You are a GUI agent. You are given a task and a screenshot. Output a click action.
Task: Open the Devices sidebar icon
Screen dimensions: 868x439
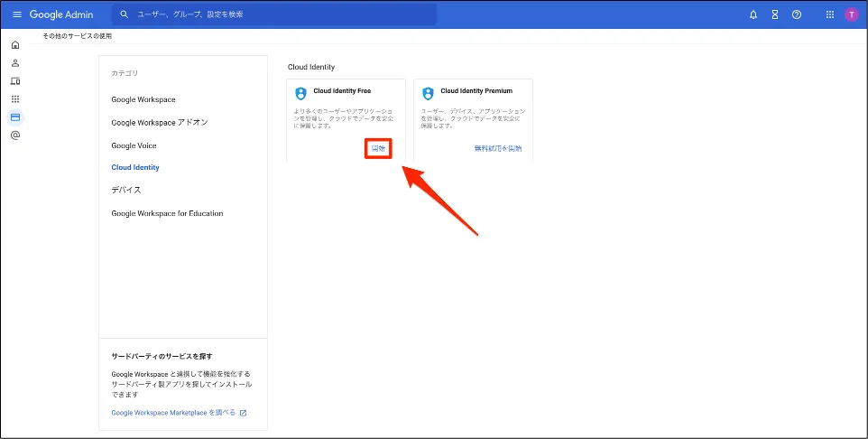(x=15, y=81)
